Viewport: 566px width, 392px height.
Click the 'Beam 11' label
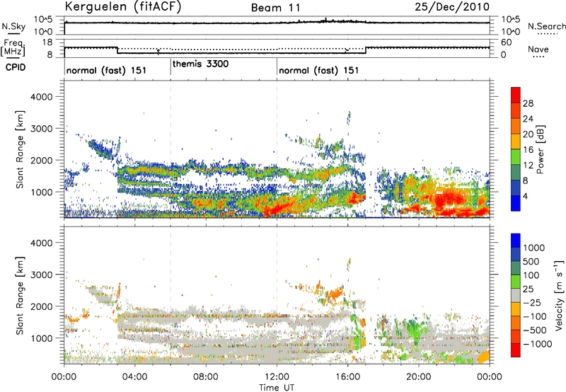pos(276,8)
